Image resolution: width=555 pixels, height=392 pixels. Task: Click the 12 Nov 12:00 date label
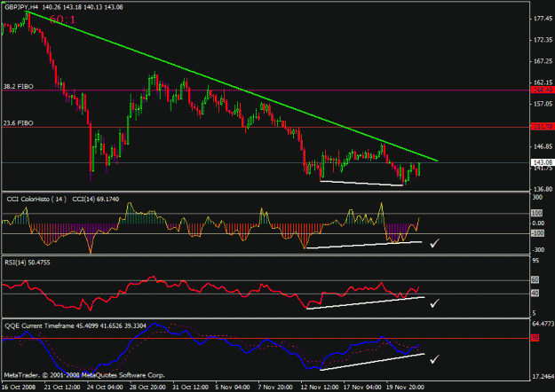point(320,387)
